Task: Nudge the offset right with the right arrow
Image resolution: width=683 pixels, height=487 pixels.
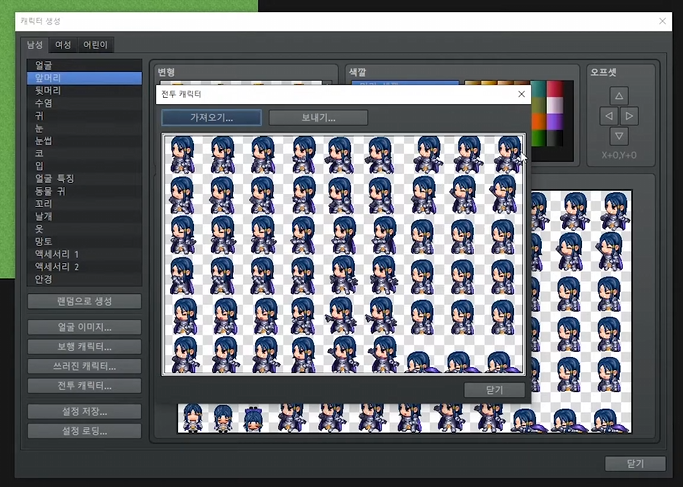Action: [629, 116]
